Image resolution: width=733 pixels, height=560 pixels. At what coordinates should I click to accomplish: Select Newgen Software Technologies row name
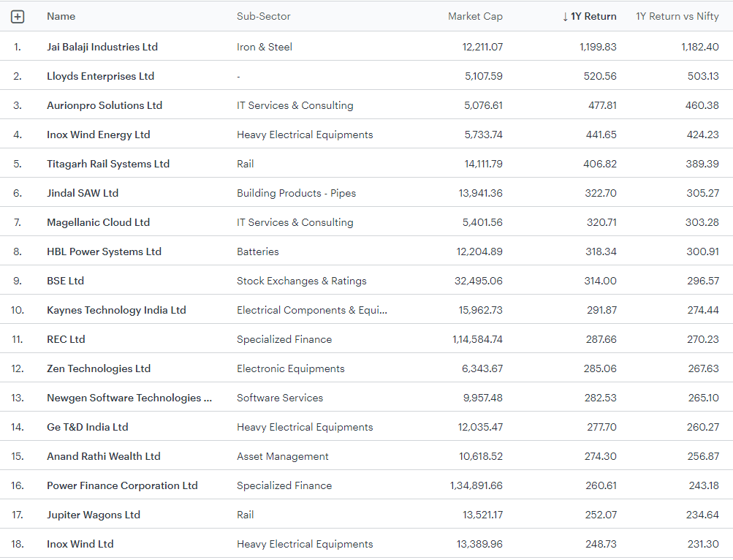point(129,398)
